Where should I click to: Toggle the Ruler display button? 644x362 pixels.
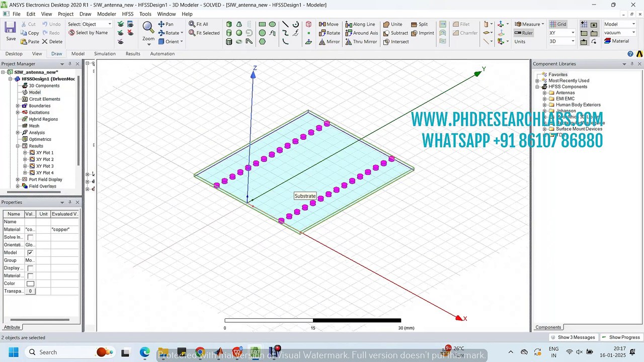pos(523,33)
